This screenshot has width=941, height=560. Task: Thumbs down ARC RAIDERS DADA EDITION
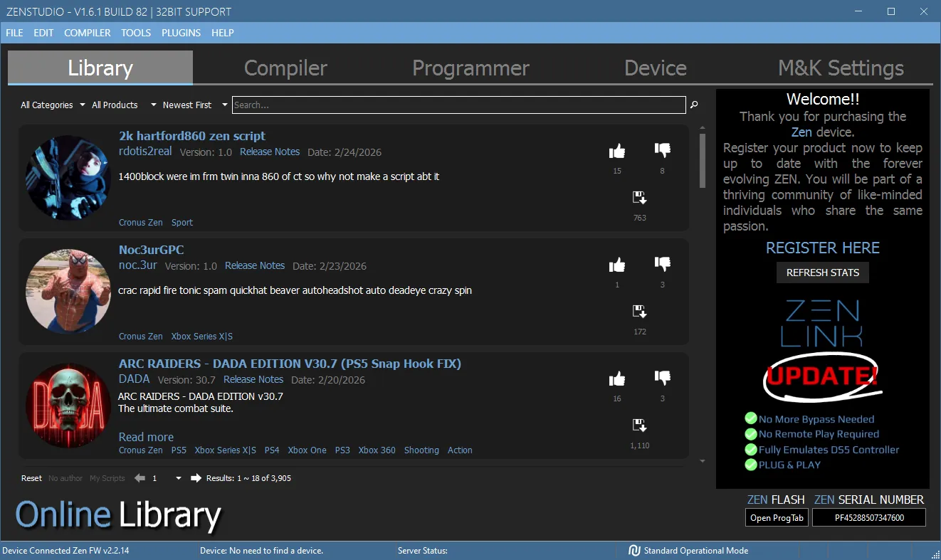pyautogui.click(x=663, y=378)
